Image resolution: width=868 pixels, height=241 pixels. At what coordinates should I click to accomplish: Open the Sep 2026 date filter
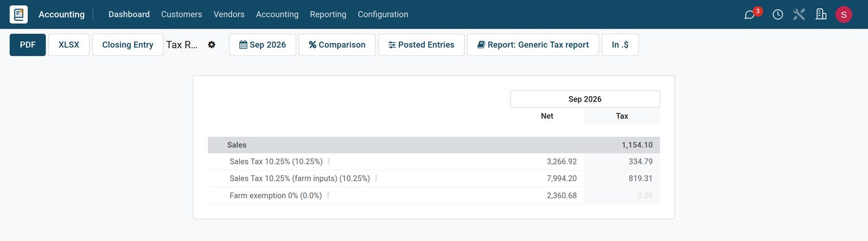coord(263,45)
